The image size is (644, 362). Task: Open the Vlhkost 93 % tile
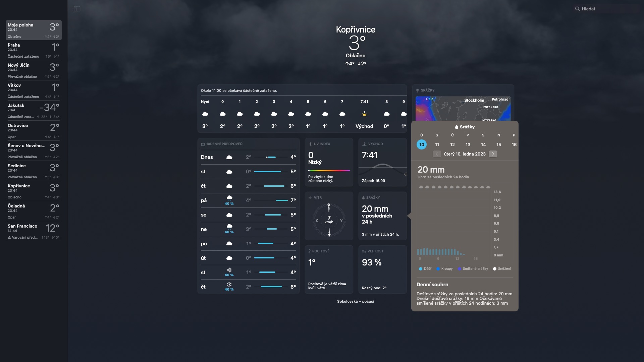[x=382, y=269]
